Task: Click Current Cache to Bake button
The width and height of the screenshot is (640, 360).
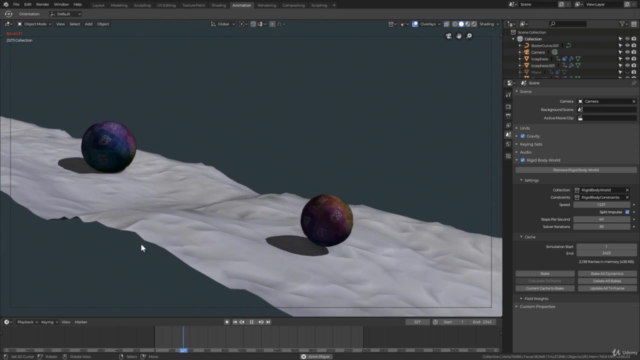Action: click(x=545, y=289)
